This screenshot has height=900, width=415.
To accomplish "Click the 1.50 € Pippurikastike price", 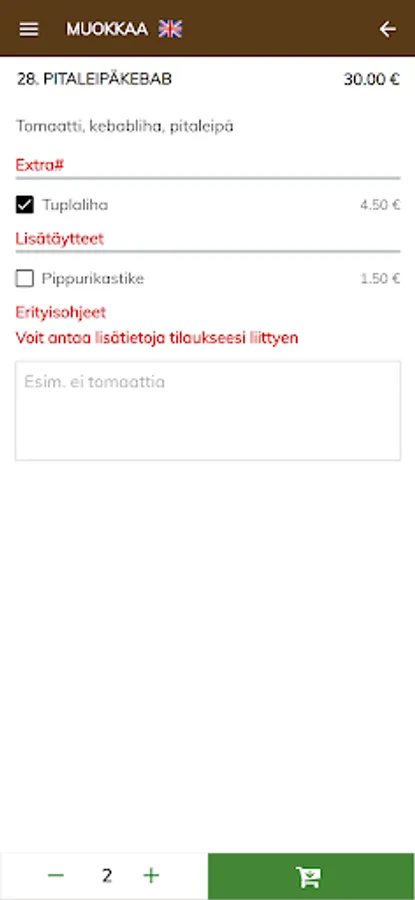I will click(380, 279).
